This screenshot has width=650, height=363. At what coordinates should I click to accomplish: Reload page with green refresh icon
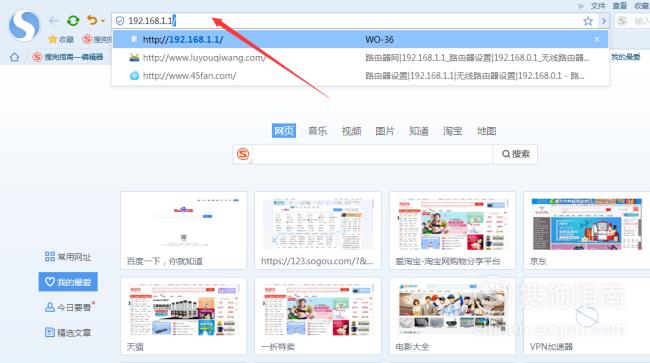tap(73, 20)
